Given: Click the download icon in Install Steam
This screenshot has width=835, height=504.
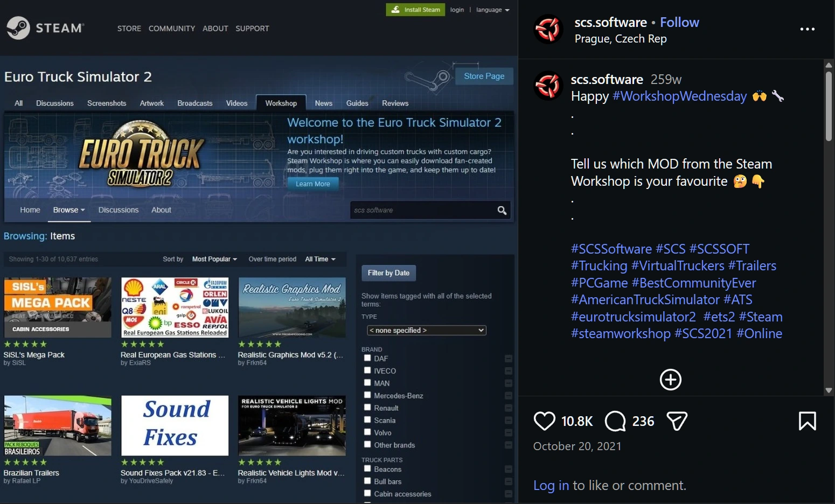Looking at the screenshot, I should tap(395, 10).
